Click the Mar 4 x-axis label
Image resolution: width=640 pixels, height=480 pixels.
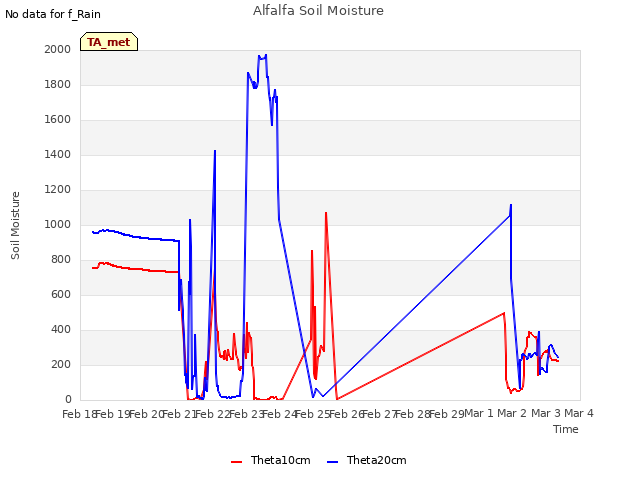pos(579,413)
